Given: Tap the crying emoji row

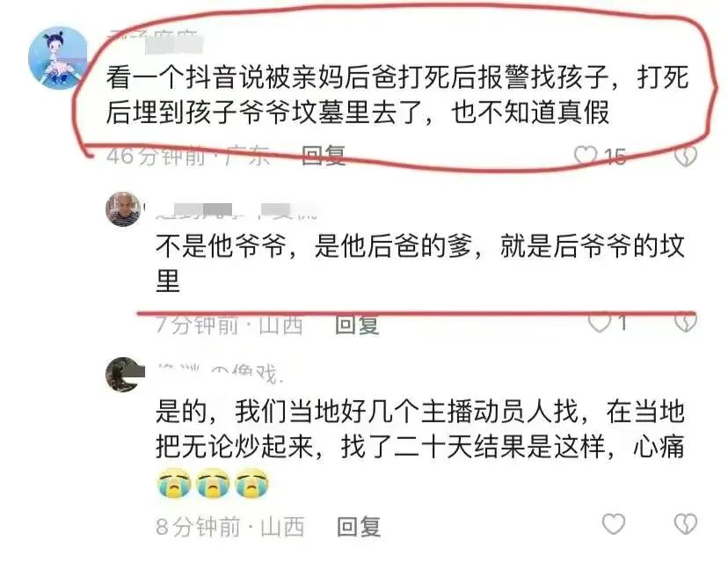Looking at the screenshot, I should click(213, 484).
